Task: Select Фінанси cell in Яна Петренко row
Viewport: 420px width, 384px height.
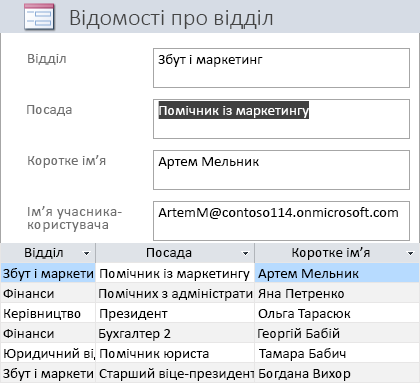Action: pyautogui.click(x=48, y=294)
